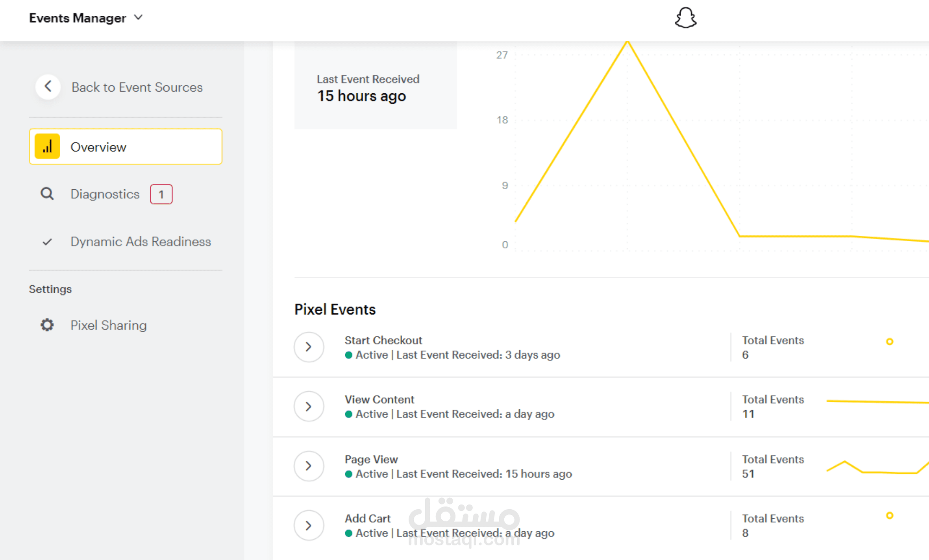Expand the Page View event row
Screen dimensions: 929x560
pos(309,466)
